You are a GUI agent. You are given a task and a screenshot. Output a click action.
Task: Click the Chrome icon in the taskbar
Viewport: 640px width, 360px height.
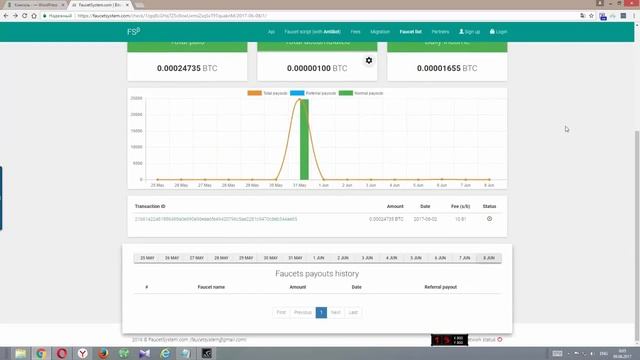[x=41, y=353]
